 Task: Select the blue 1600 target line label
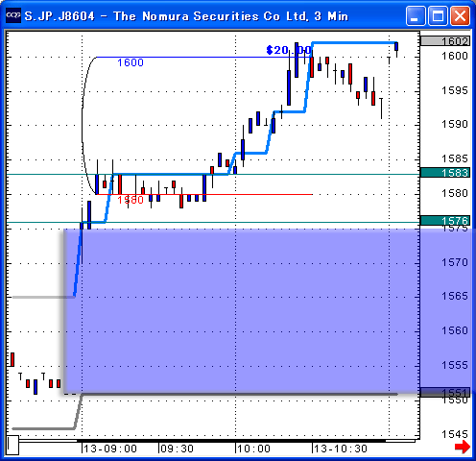[x=131, y=62]
